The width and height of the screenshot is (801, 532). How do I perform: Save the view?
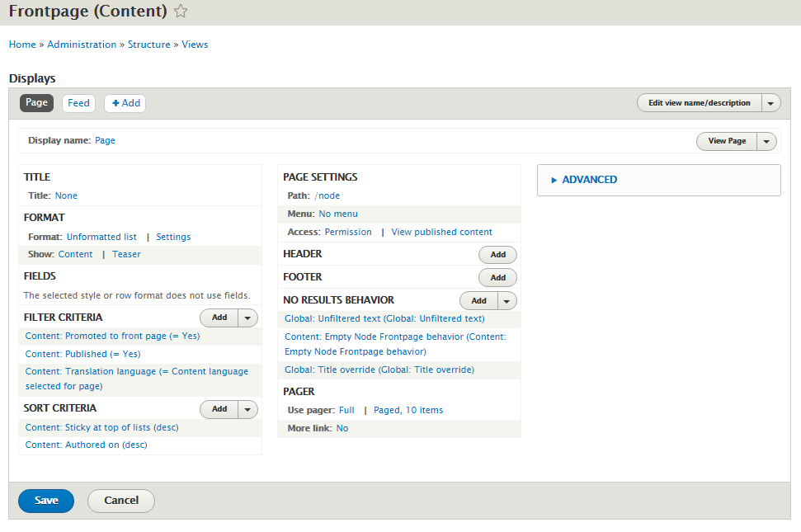pyautogui.click(x=46, y=501)
